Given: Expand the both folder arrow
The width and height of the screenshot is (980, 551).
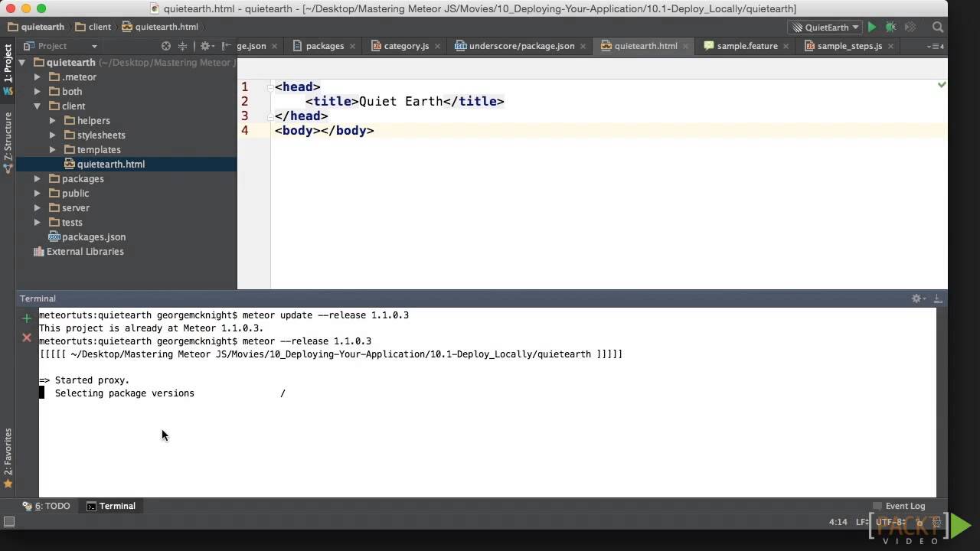Looking at the screenshot, I should click(x=38, y=92).
